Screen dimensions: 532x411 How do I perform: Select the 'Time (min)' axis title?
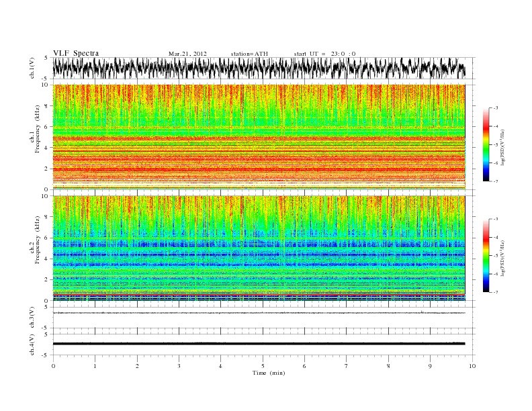(x=269, y=373)
